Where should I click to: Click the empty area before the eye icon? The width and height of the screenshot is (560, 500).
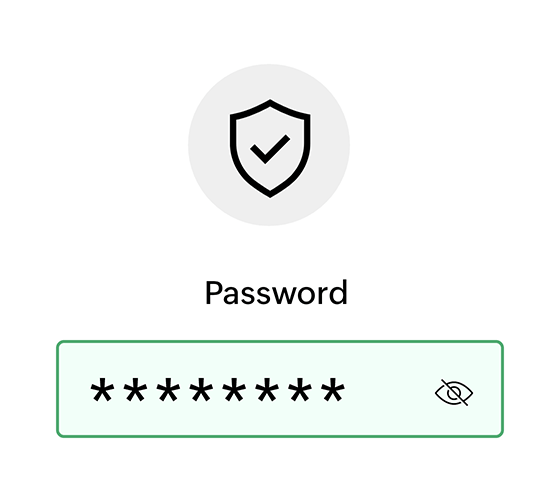pyautogui.click(x=390, y=390)
